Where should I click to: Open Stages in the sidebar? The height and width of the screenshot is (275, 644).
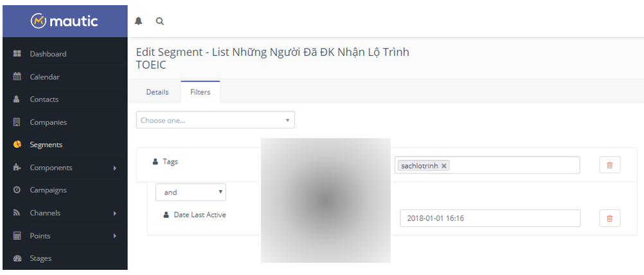click(x=40, y=258)
